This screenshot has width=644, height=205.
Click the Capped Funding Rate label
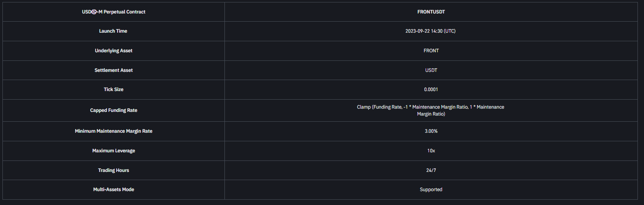(113, 110)
